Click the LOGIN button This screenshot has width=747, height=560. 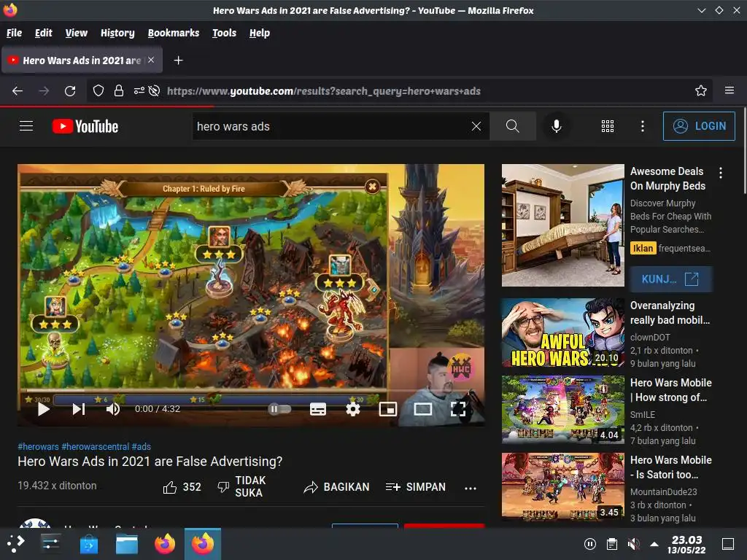(699, 126)
